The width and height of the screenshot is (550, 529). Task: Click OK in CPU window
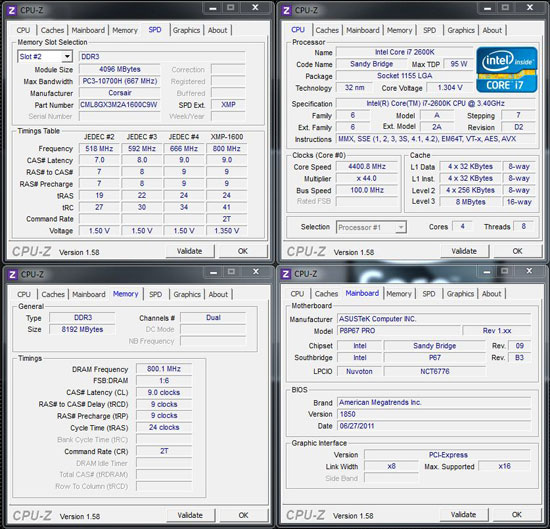pos(517,251)
